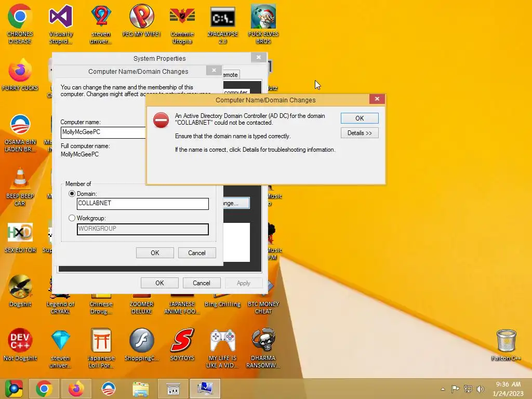Click the Store icon in the taskbar
Viewport: 532px width, 399px height.
[172, 389]
